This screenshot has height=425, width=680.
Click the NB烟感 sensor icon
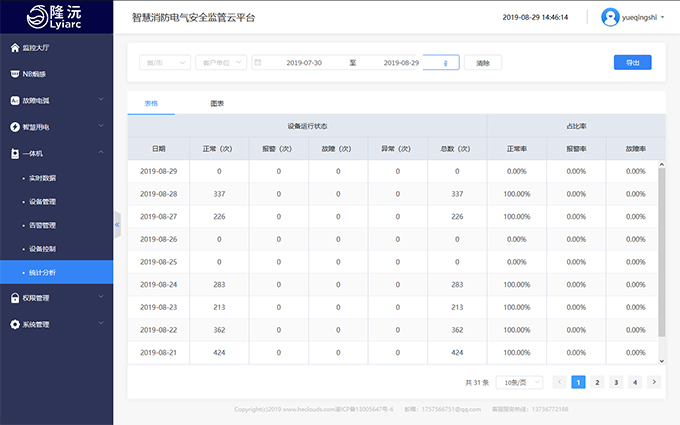pyautogui.click(x=13, y=73)
